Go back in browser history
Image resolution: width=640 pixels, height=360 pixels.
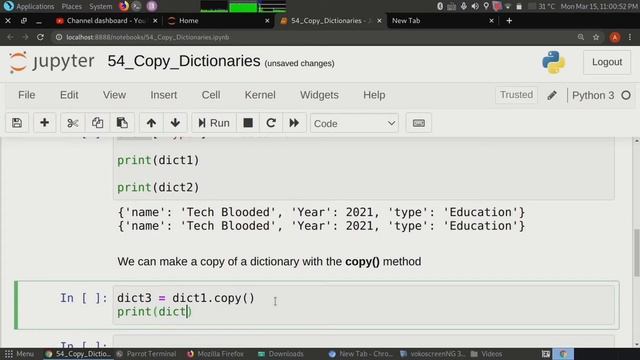tap(10, 37)
